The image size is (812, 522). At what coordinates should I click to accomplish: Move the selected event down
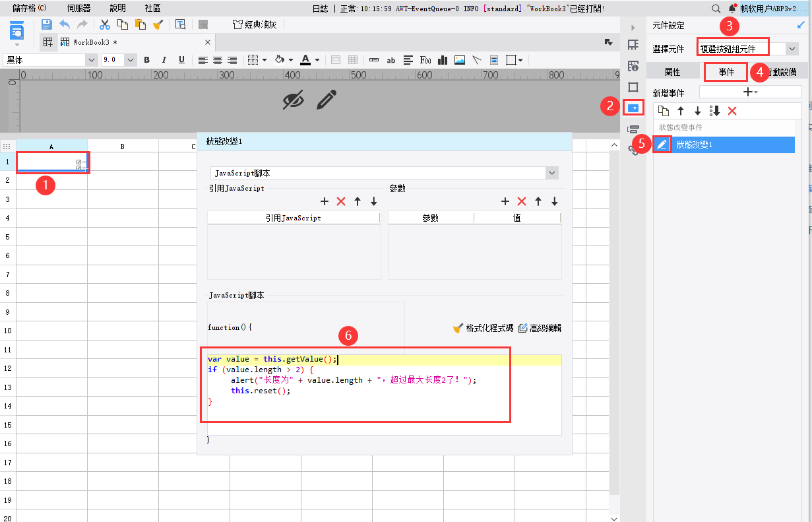pos(697,111)
